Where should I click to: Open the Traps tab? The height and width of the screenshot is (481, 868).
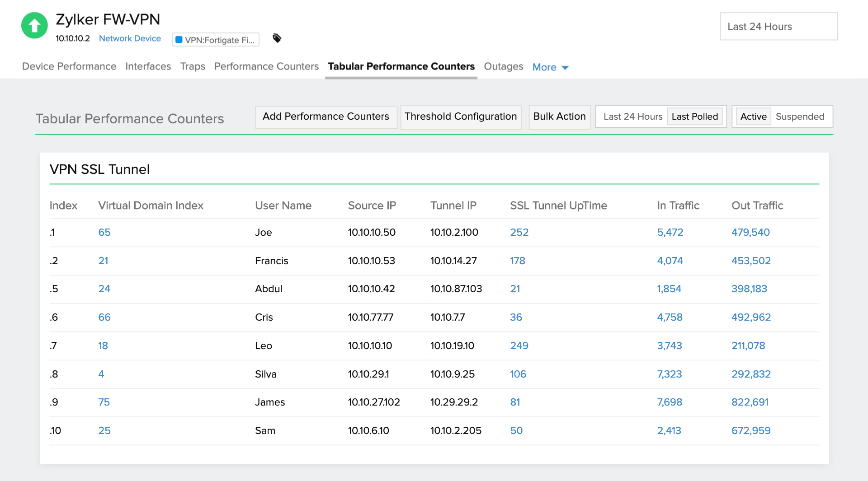[193, 66]
